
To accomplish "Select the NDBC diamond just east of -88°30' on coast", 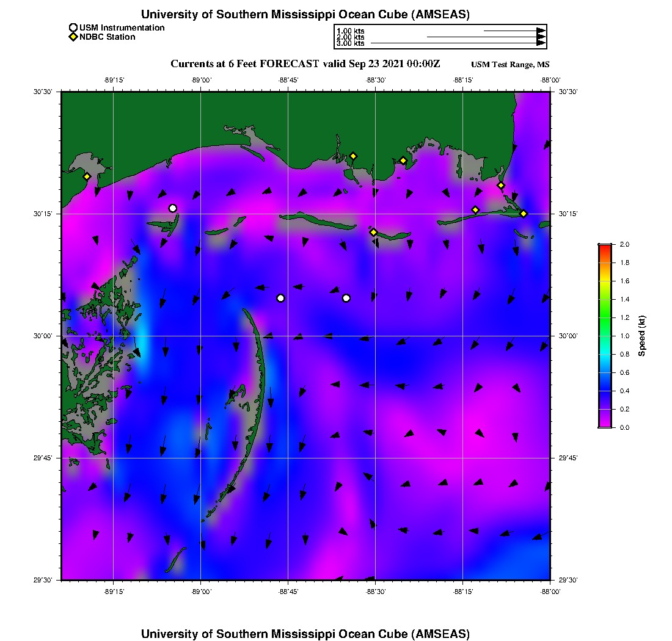I will tap(403, 161).
